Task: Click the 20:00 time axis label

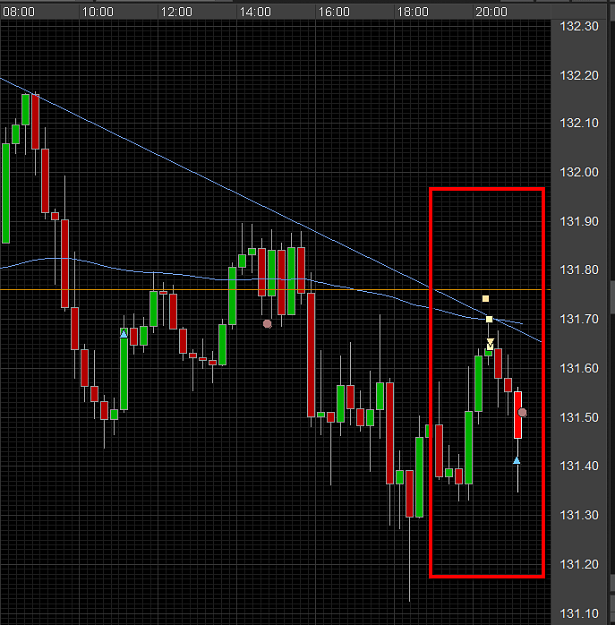Action: tap(491, 12)
